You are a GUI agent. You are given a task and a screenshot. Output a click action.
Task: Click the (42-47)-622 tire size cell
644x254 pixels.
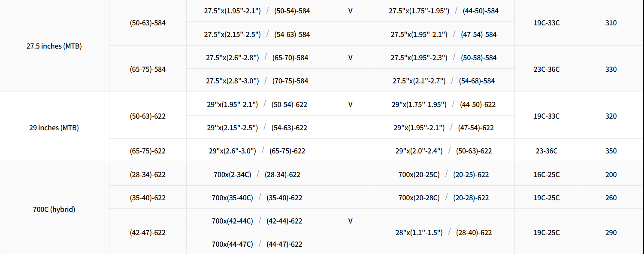tap(148, 233)
